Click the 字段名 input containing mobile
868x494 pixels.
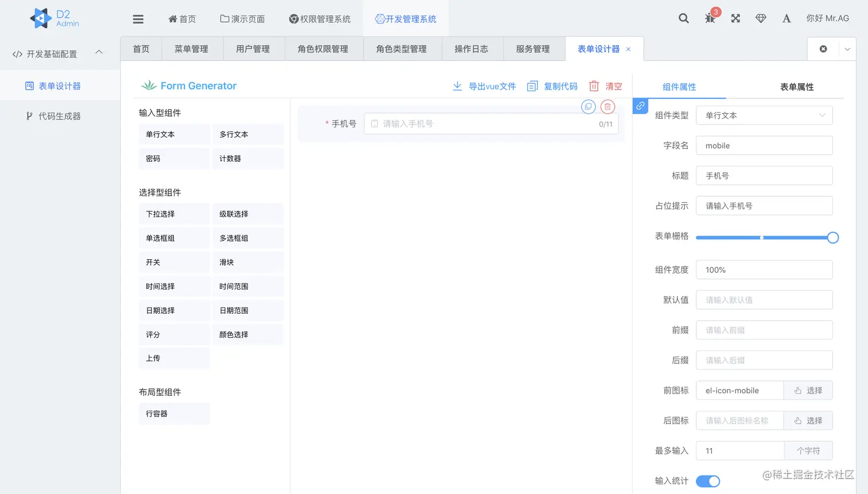tap(764, 146)
